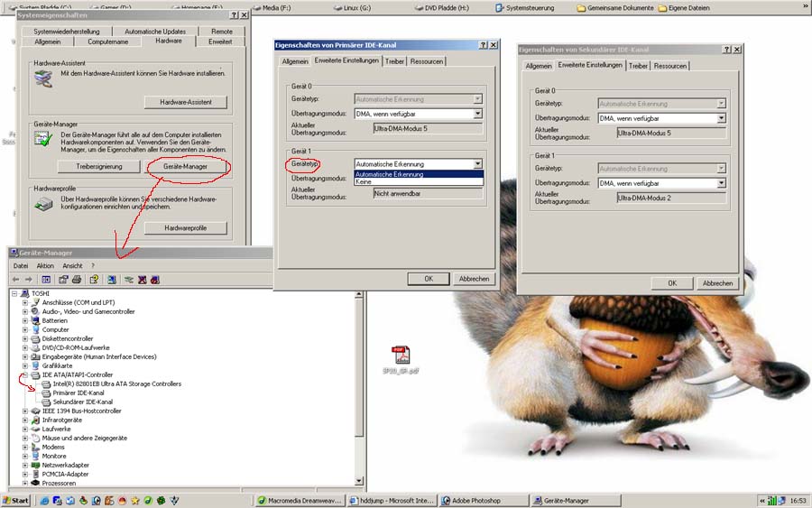Open the Aktion menu in Geräte-Manager

45,266
